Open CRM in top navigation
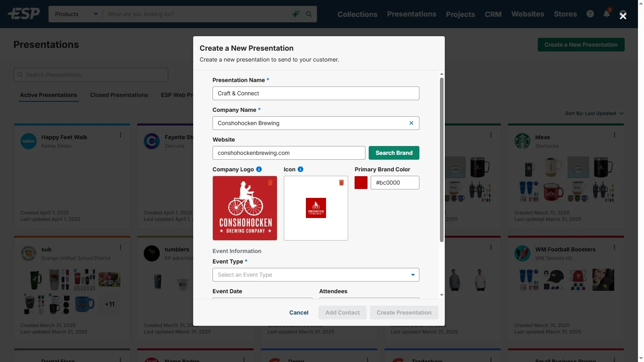The height and width of the screenshot is (362, 644). 493,14
